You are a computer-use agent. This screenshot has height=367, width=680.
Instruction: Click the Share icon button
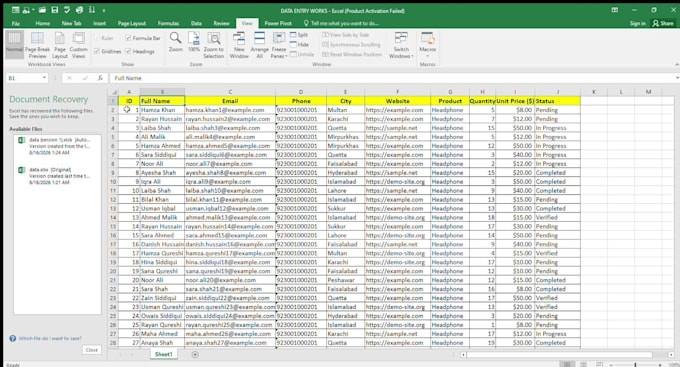pos(663,23)
